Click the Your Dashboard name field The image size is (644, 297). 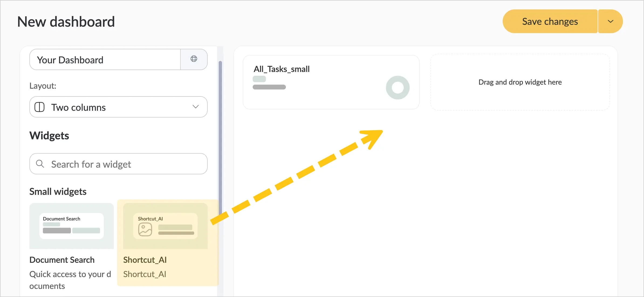coord(105,60)
